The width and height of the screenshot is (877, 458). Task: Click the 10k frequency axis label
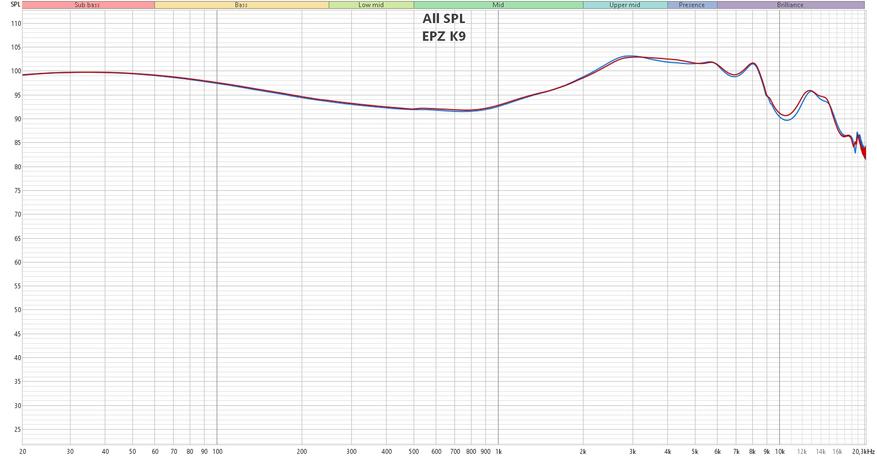(x=780, y=451)
